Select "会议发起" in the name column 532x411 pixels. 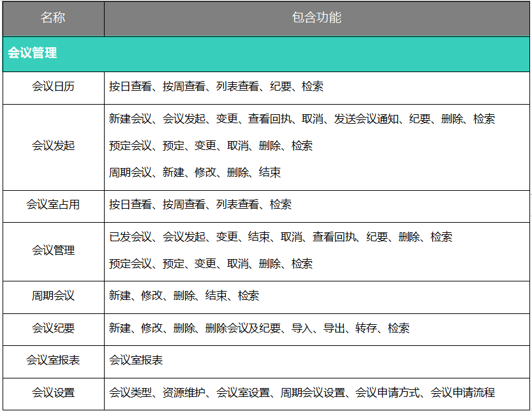tap(53, 146)
